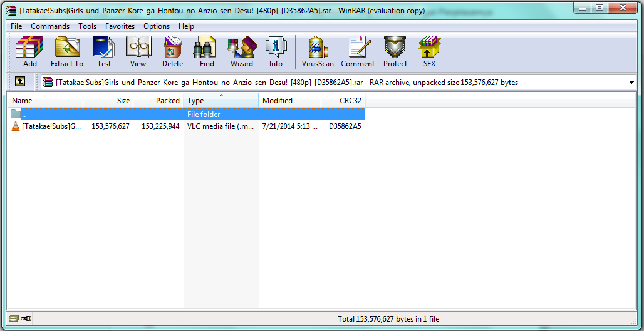Click the Extract To toolbar icon
644x331 pixels.
pyautogui.click(x=67, y=52)
